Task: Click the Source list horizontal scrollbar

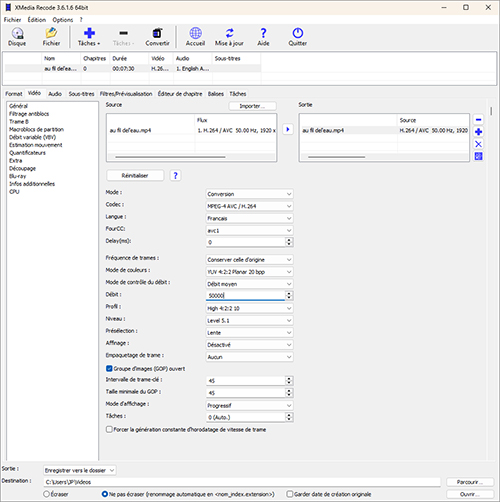Action: [170, 157]
